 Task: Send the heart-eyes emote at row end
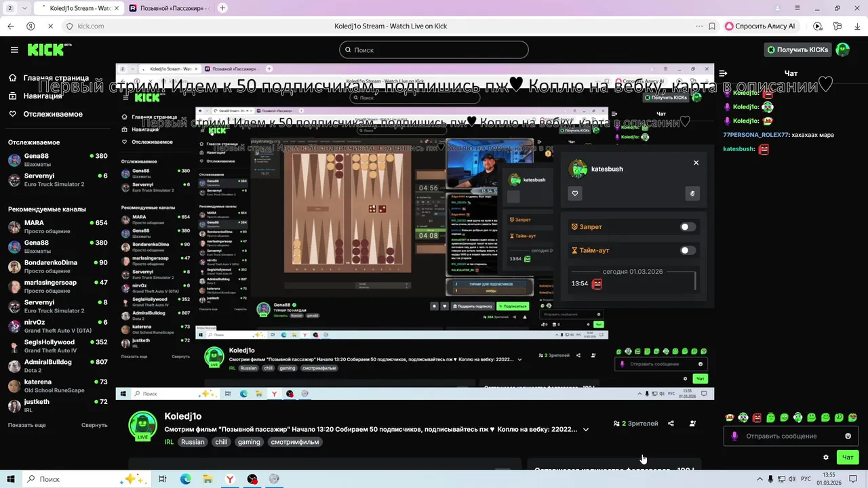853,418
